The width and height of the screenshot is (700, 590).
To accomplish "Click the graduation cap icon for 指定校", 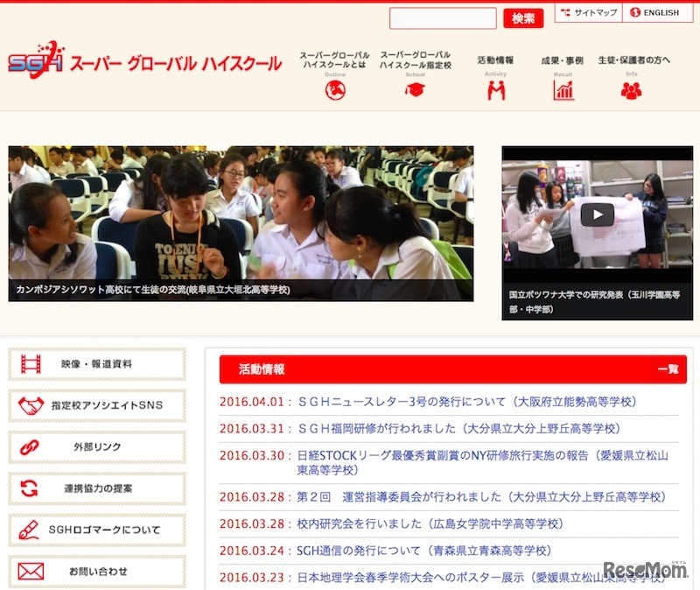I will pyautogui.click(x=416, y=91).
